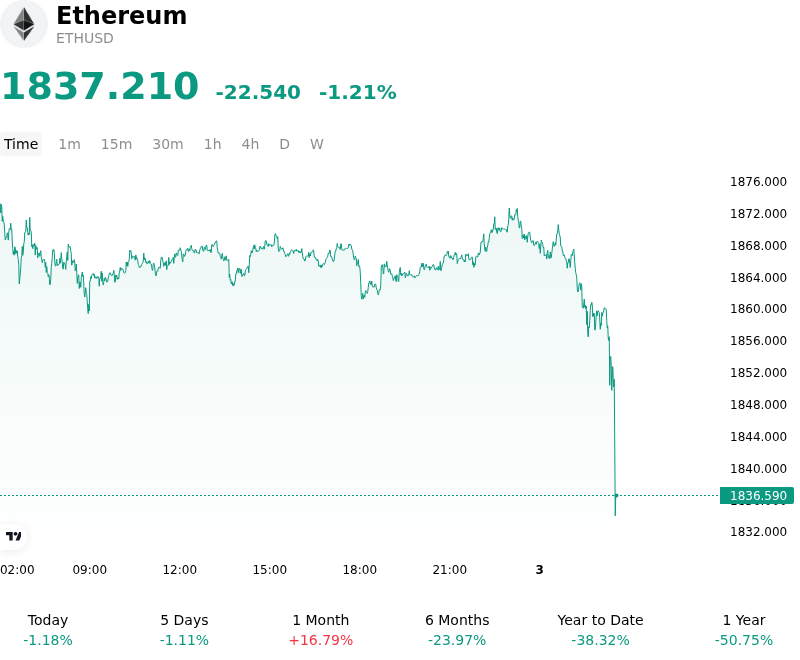Open the Today performance range
The height and width of the screenshot is (660, 800).
(48, 630)
